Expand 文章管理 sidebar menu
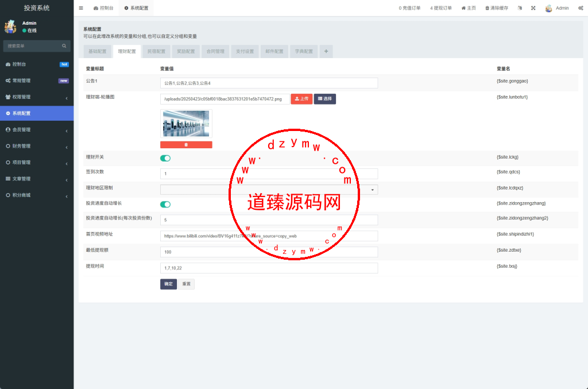 [37, 179]
